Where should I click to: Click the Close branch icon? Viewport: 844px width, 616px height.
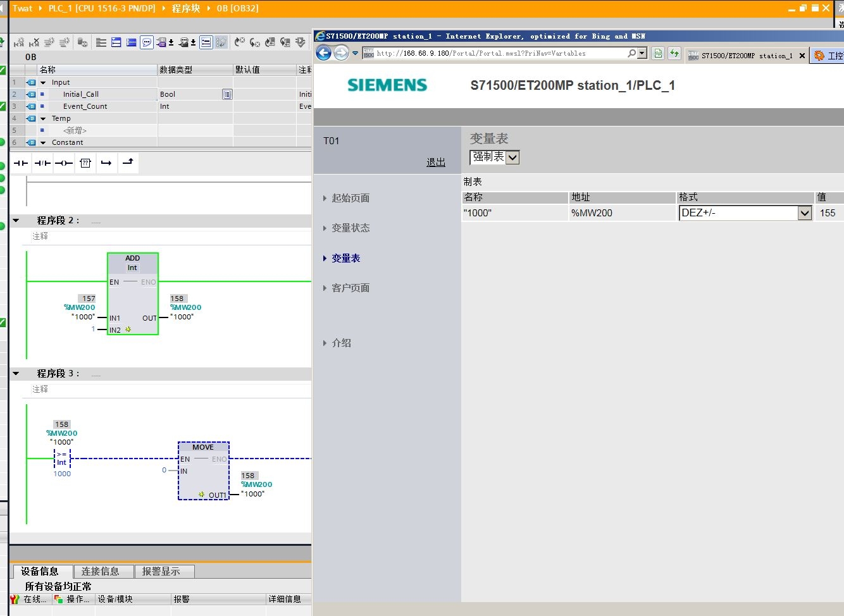[128, 163]
